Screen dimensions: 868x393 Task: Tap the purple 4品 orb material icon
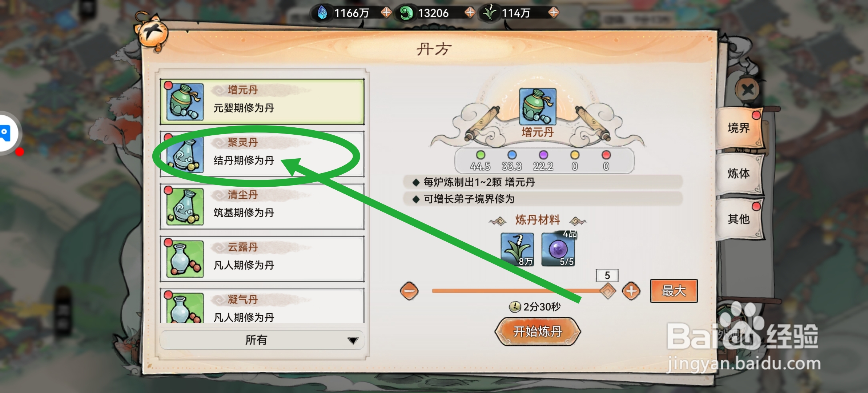(558, 250)
